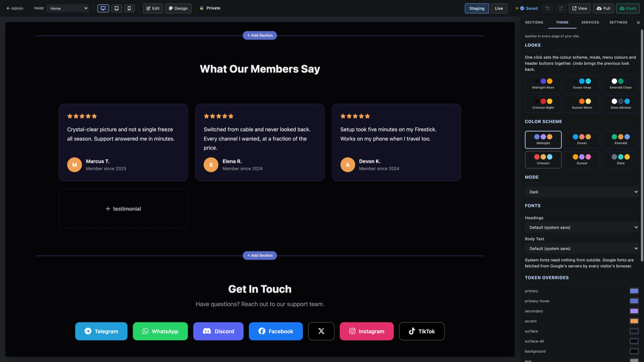Open the Headings font dropdown
This screenshot has height=362, width=644.
point(582,228)
